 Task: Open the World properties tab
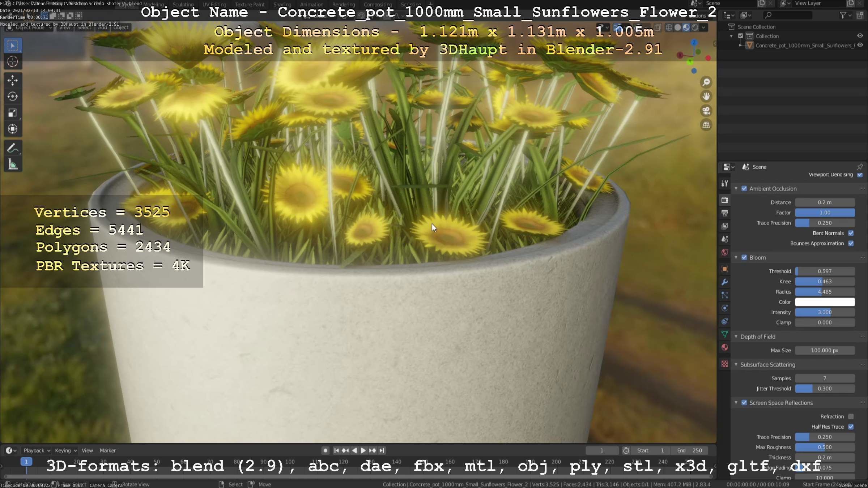(x=724, y=252)
